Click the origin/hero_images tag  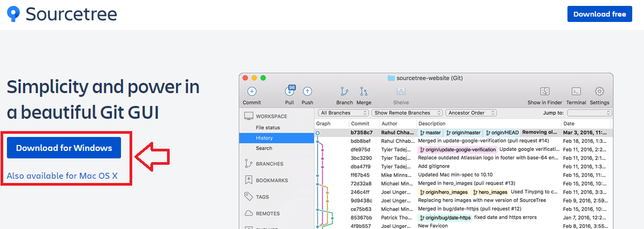coord(444,192)
